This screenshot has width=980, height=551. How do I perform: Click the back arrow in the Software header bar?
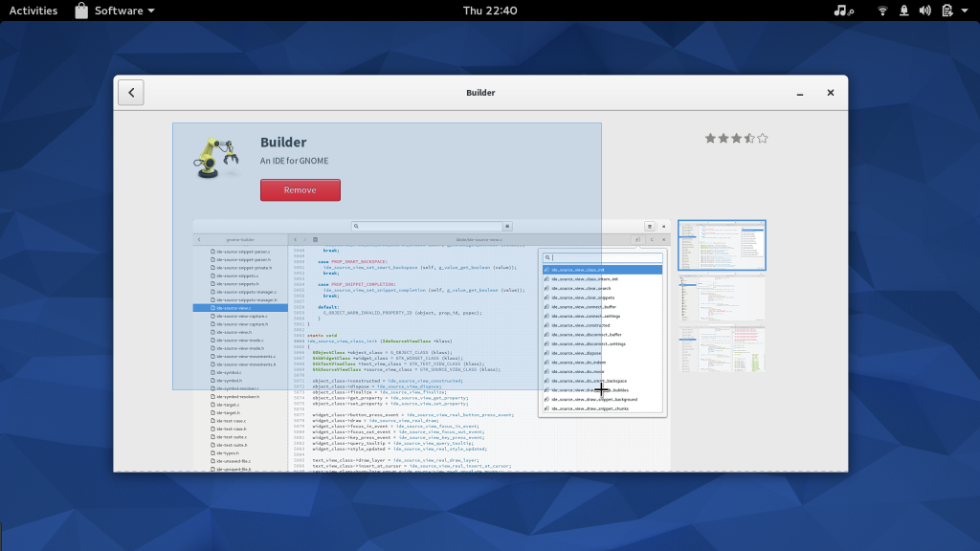[x=130, y=92]
